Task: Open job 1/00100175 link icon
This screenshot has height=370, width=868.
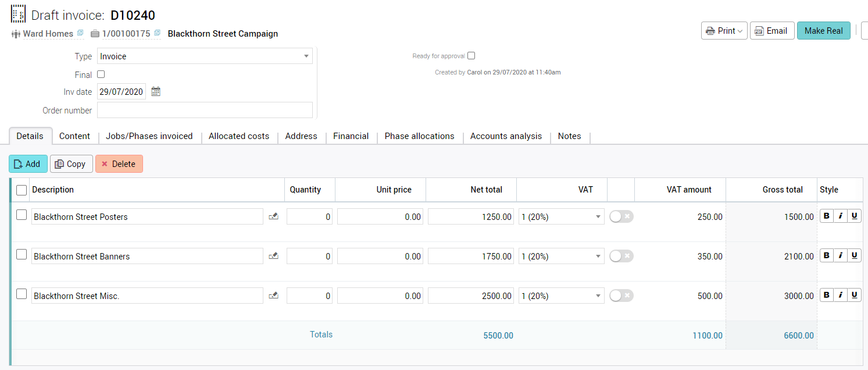Action: [x=157, y=34]
